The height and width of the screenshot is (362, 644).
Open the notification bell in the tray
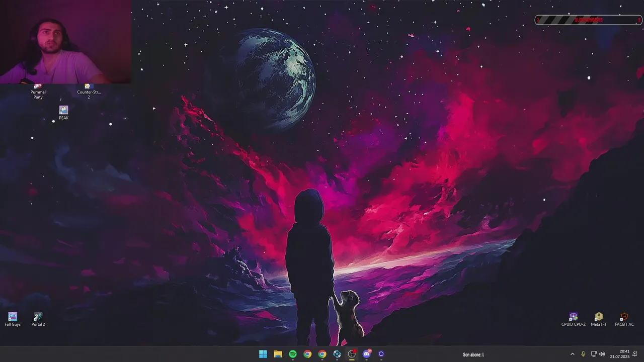click(x=635, y=354)
